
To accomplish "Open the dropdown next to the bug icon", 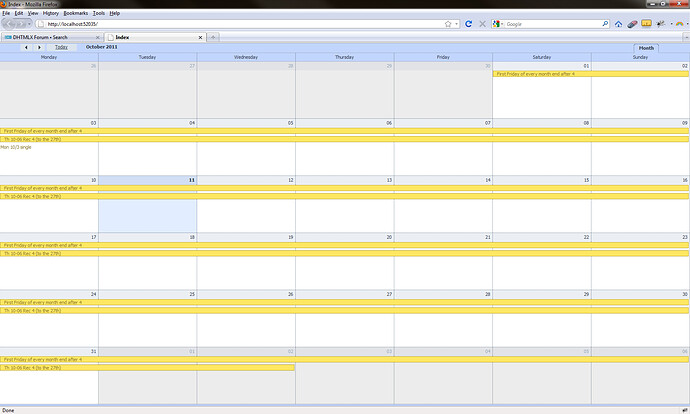I will click(x=671, y=24).
